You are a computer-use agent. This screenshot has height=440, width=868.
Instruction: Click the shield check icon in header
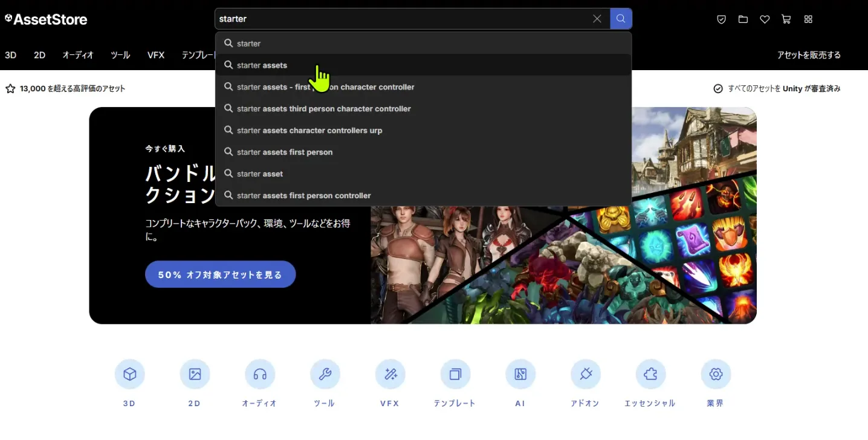click(721, 19)
